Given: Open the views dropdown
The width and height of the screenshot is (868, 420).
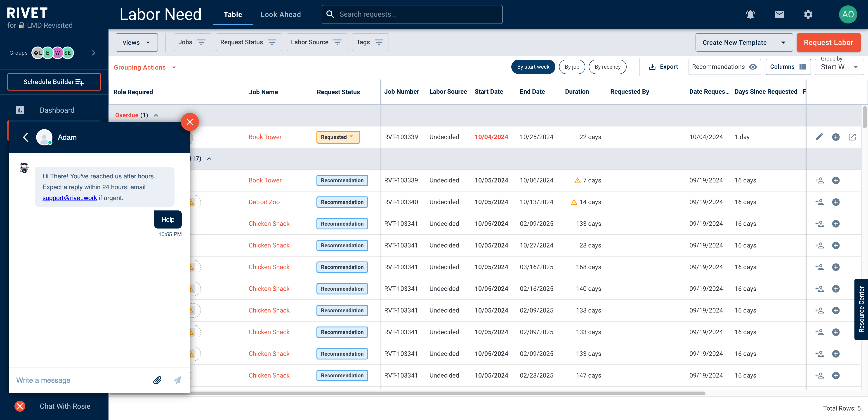Looking at the screenshot, I should (137, 42).
